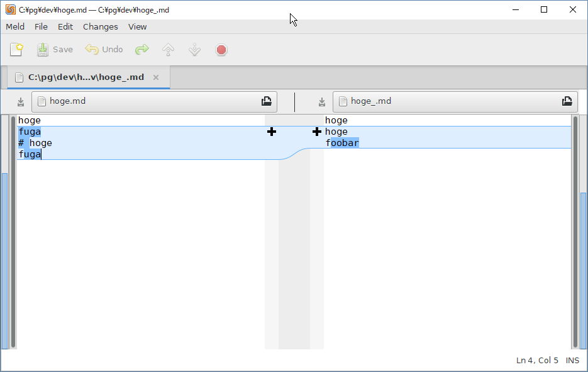Click the green redo arrow
Viewport: 588px width, 372px height.
coord(142,50)
